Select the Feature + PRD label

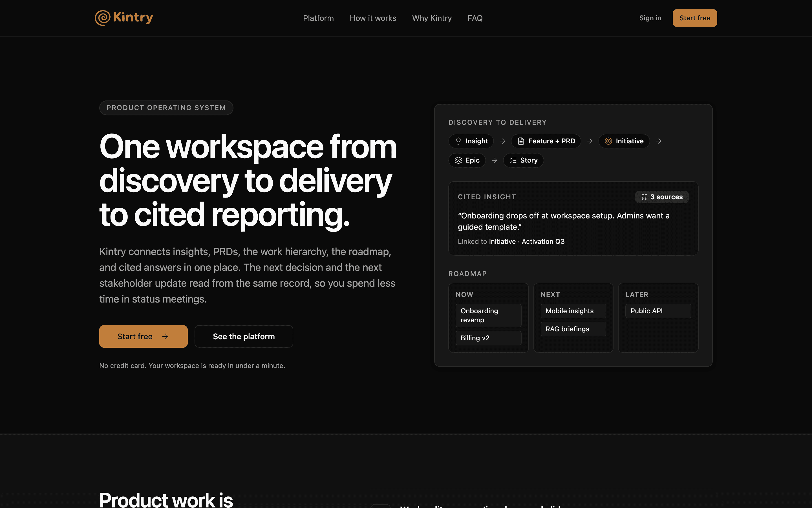(x=551, y=141)
